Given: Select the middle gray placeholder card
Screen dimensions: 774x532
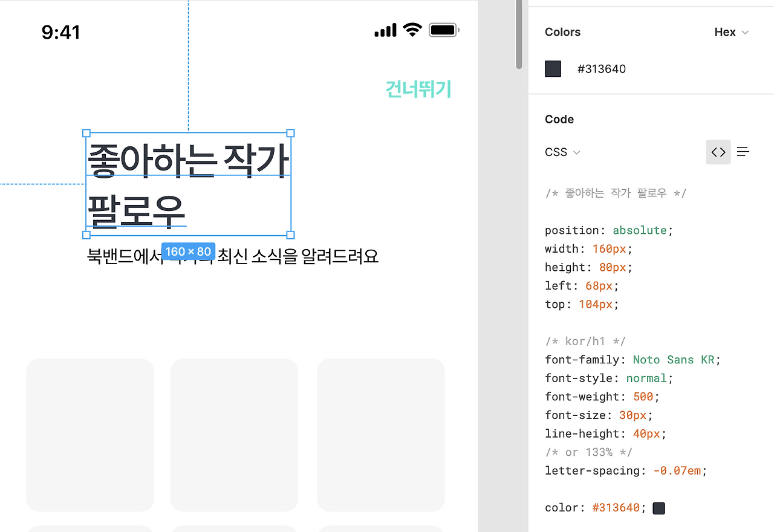Looking at the screenshot, I should point(234,434).
